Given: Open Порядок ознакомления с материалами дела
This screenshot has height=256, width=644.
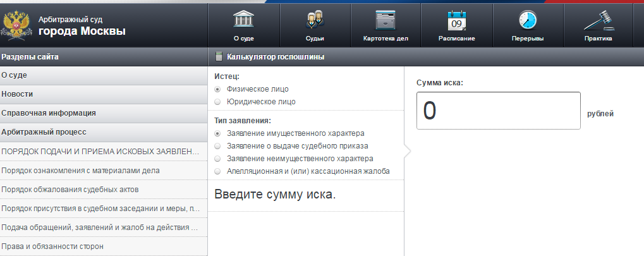Looking at the screenshot, I should pos(81,170).
